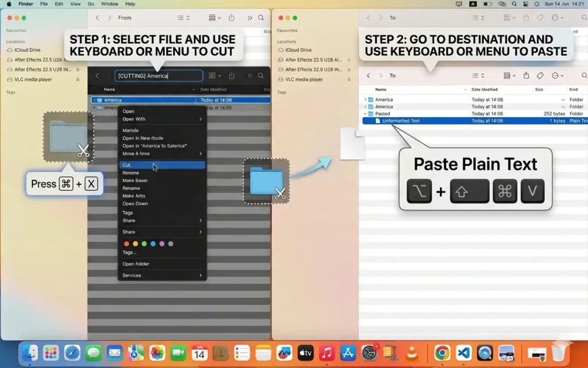The image size is (588, 368).
Task: Open the list view switcher in the light From toolbar
Action: coord(183,18)
